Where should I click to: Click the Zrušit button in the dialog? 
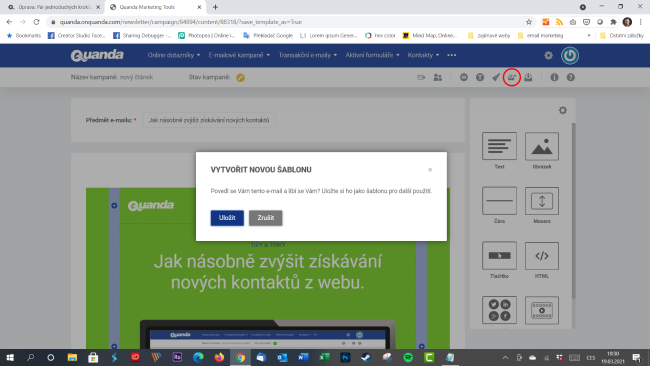click(x=265, y=218)
